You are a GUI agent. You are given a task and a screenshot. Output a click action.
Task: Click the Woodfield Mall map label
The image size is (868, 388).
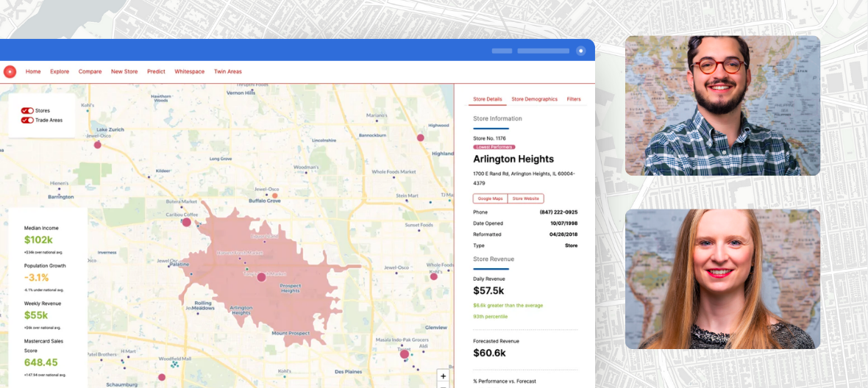coord(174,359)
